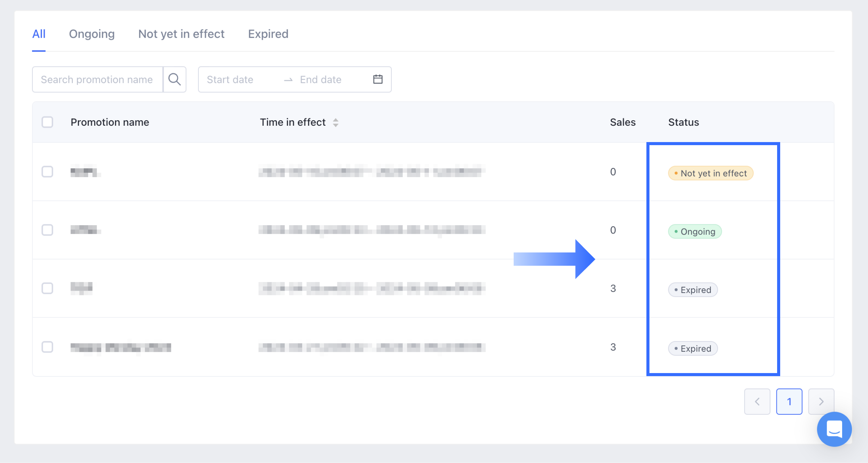Screen dimensions: 868x463
Task: Select the fourth promotion row checkbox
Action: (47, 347)
